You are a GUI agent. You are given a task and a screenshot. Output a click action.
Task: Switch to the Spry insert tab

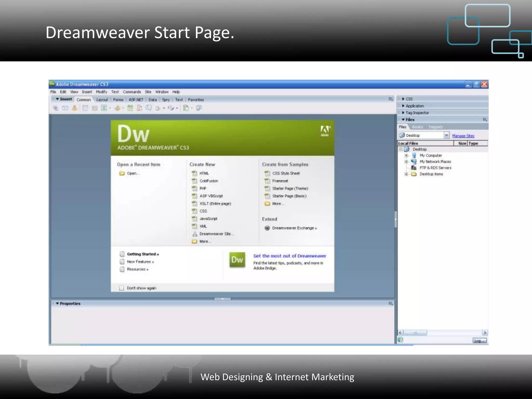point(166,100)
